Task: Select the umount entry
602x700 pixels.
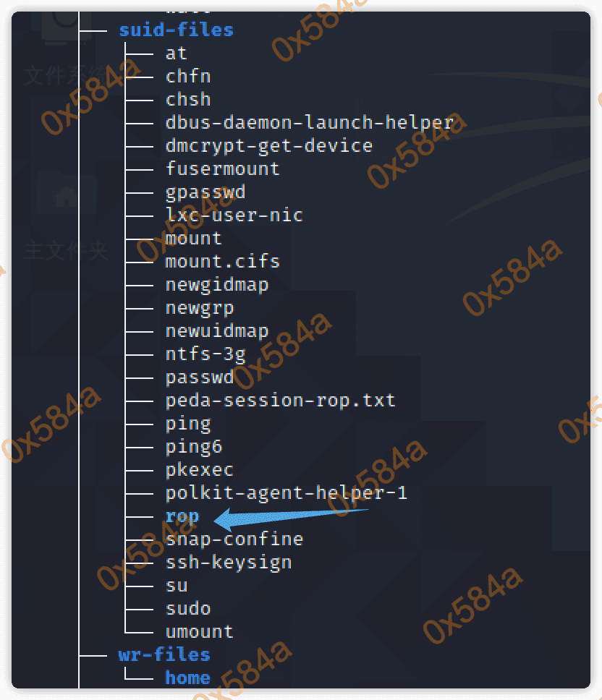Action: coord(199,632)
